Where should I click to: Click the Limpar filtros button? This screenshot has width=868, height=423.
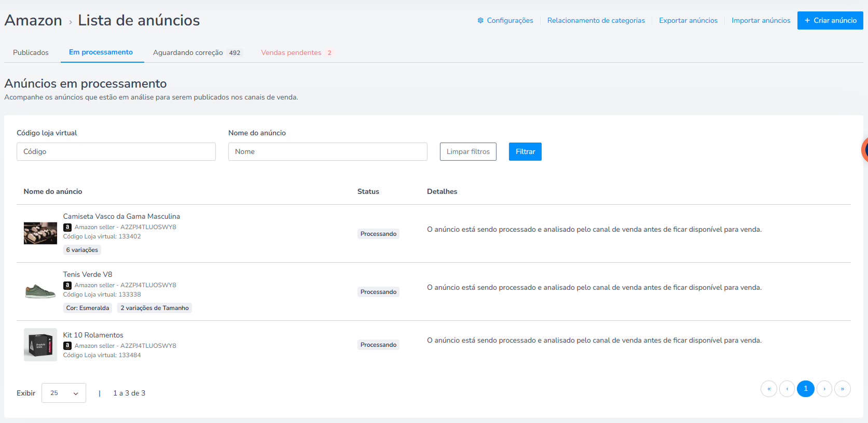tap(468, 151)
